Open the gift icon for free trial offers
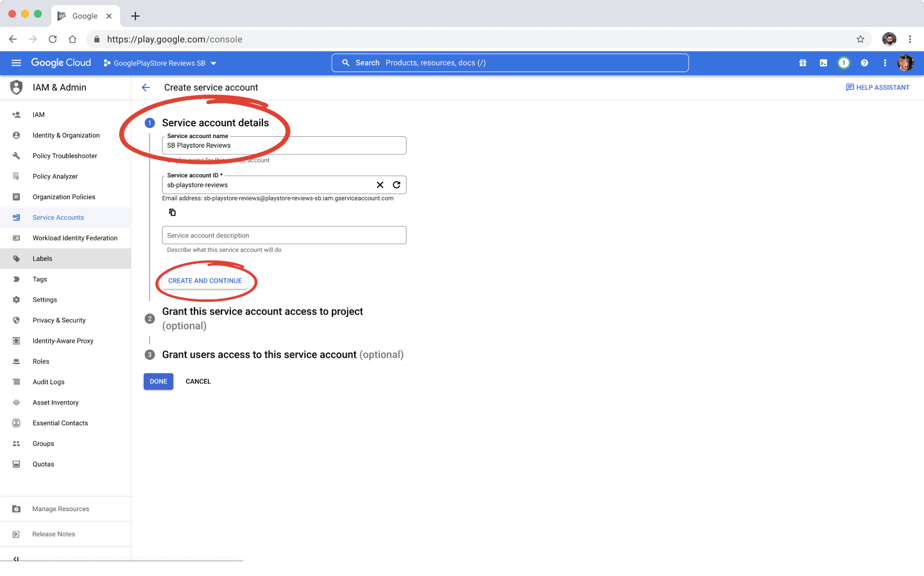The height and width of the screenshot is (576, 924). 803,63
